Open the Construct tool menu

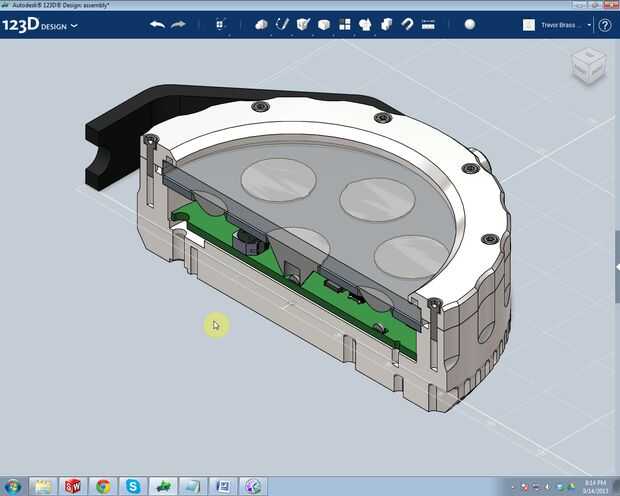point(303,25)
